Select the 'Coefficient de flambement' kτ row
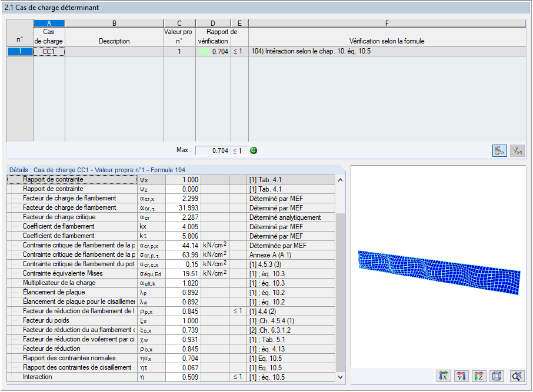 (x=171, y=236)
